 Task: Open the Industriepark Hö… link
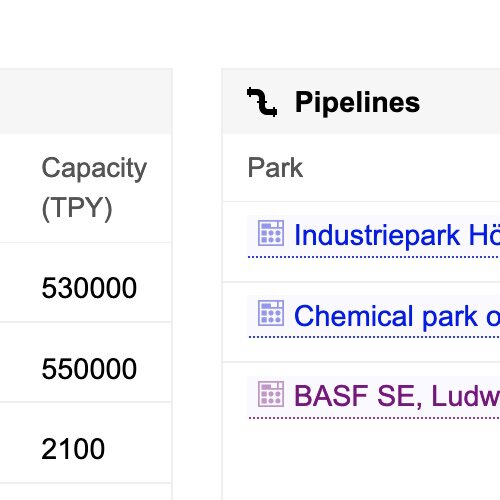tap(397, 236)
